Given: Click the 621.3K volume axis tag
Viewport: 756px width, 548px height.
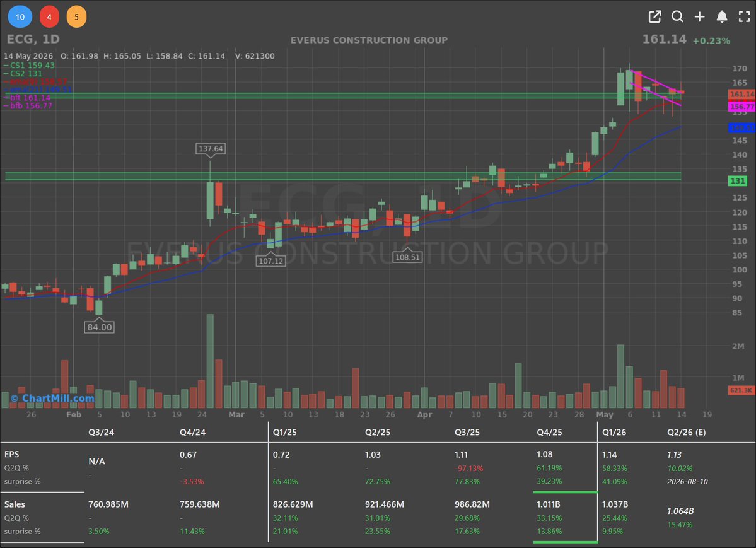Looking at the screenshot, I should 741,390.
